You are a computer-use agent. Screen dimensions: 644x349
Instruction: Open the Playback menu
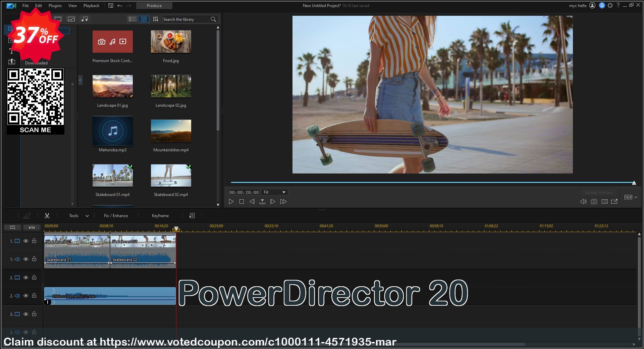click(91, 6)
